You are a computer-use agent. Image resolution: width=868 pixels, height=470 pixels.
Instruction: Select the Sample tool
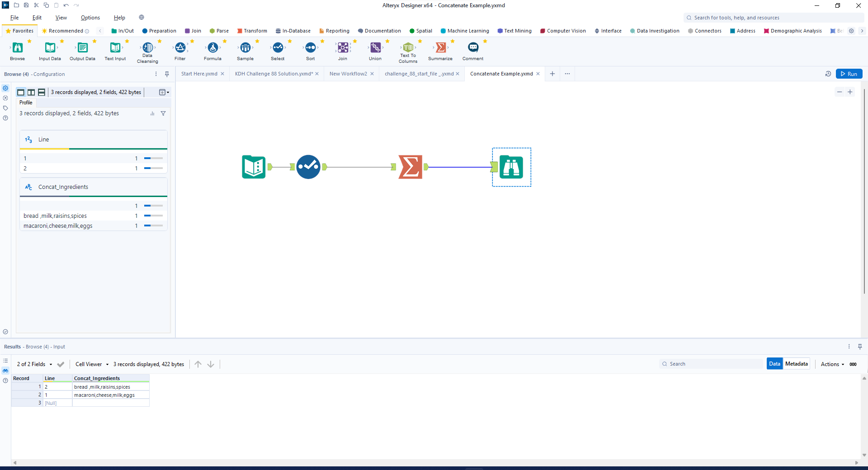[245, 50]
